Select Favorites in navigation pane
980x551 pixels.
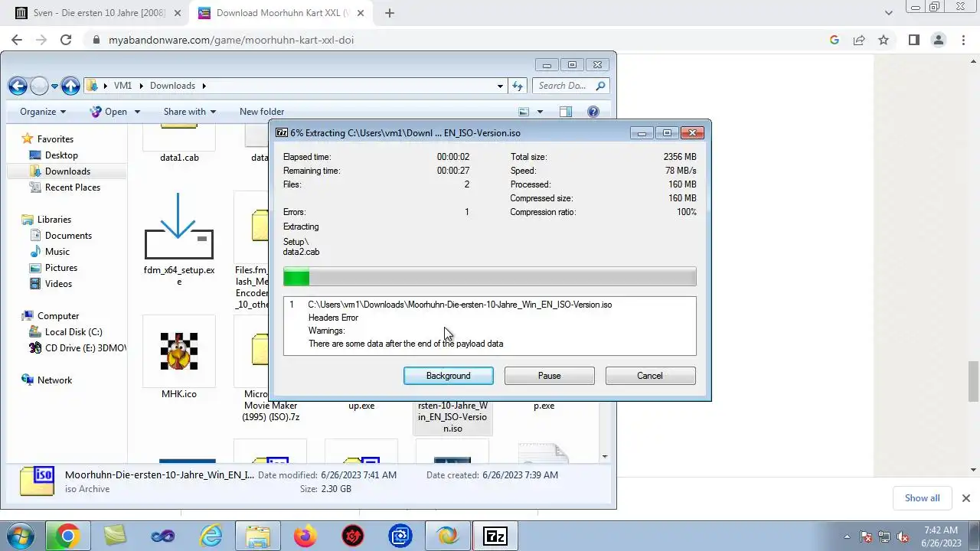point(55,139)
